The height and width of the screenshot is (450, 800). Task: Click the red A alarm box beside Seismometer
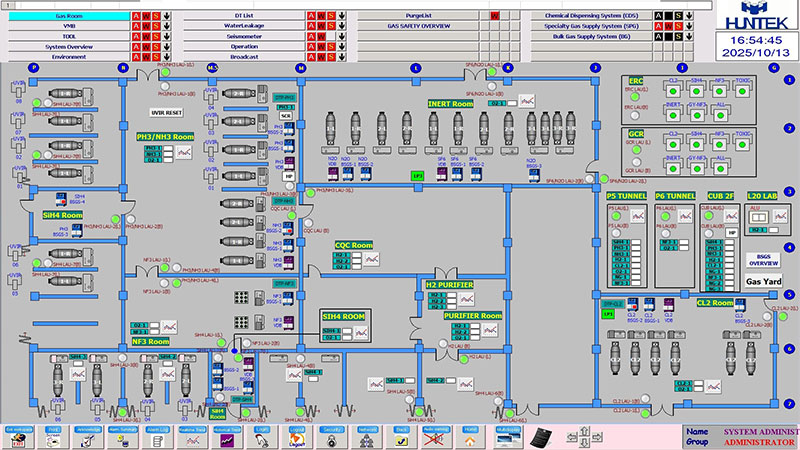tap(312, 36)
